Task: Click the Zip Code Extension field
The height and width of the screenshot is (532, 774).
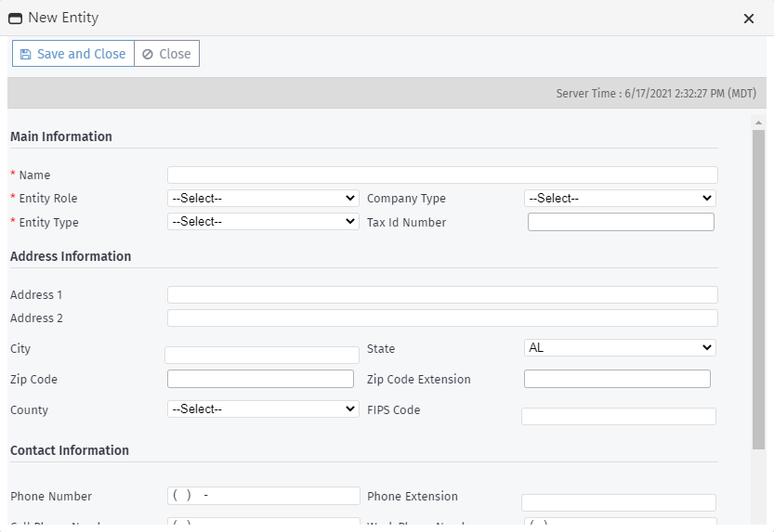Action: point(617,379)
